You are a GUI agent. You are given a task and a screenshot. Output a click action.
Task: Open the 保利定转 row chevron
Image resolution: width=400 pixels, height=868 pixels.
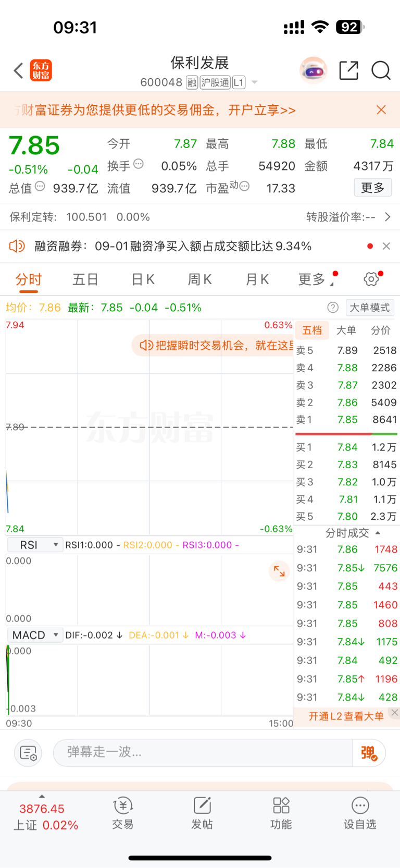tap(387, 217)
